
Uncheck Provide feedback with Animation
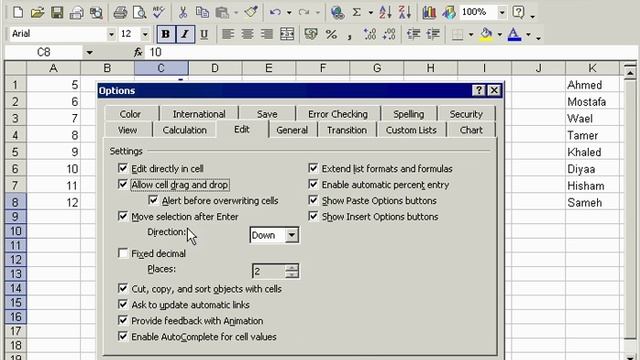click(122, 320)
